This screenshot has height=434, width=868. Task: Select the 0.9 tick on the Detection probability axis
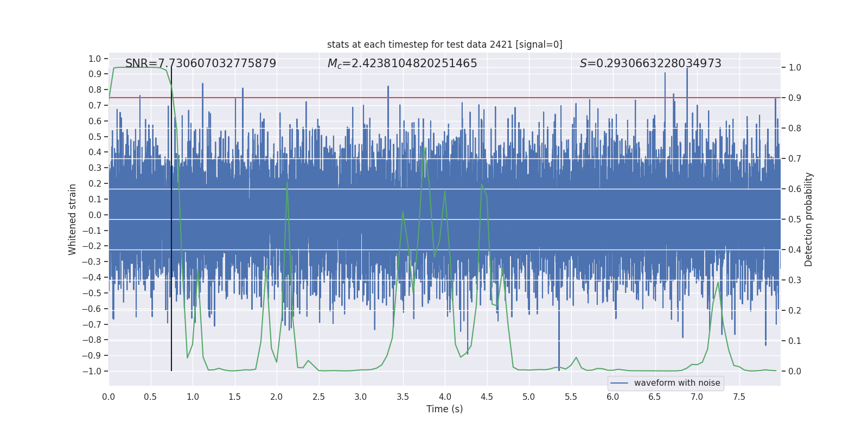click(795, 98)
